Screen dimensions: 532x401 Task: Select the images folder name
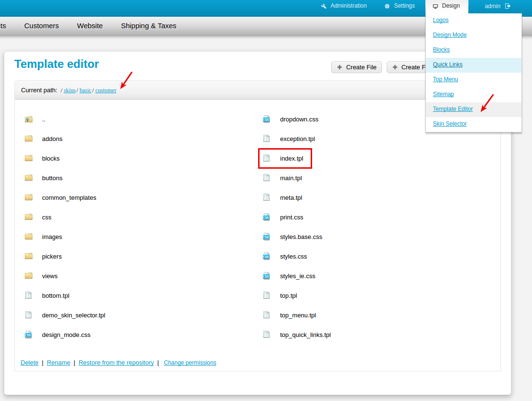click(x=52, y=237)
